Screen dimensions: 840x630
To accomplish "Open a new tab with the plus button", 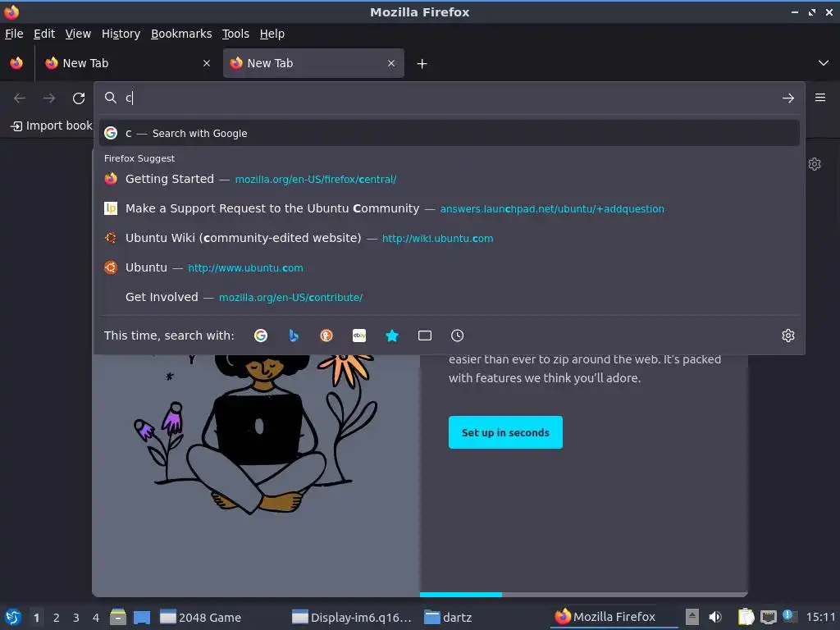I will click(422, 64).
